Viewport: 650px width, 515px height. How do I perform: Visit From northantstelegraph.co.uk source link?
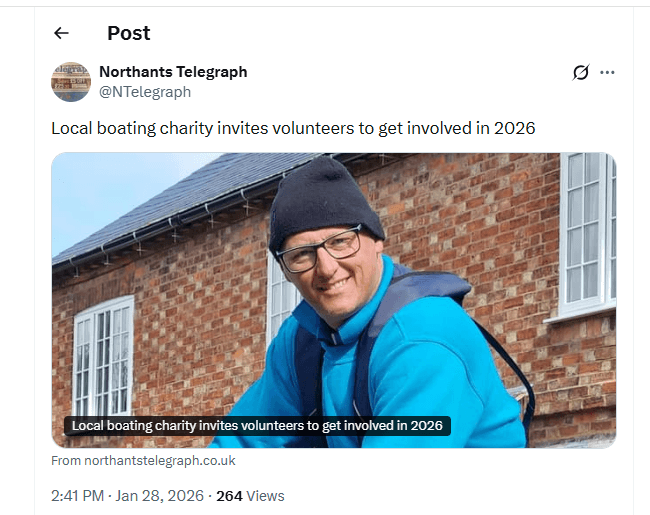click(143, 461)
